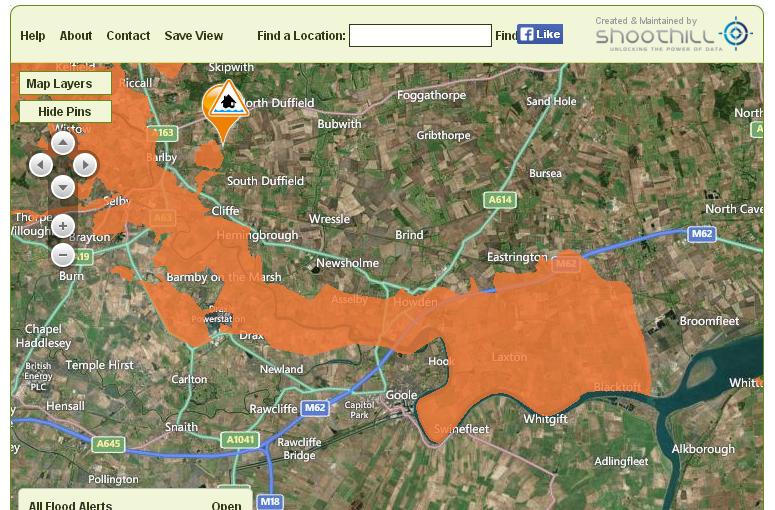Open the About menu item

(x=76, y=36)
